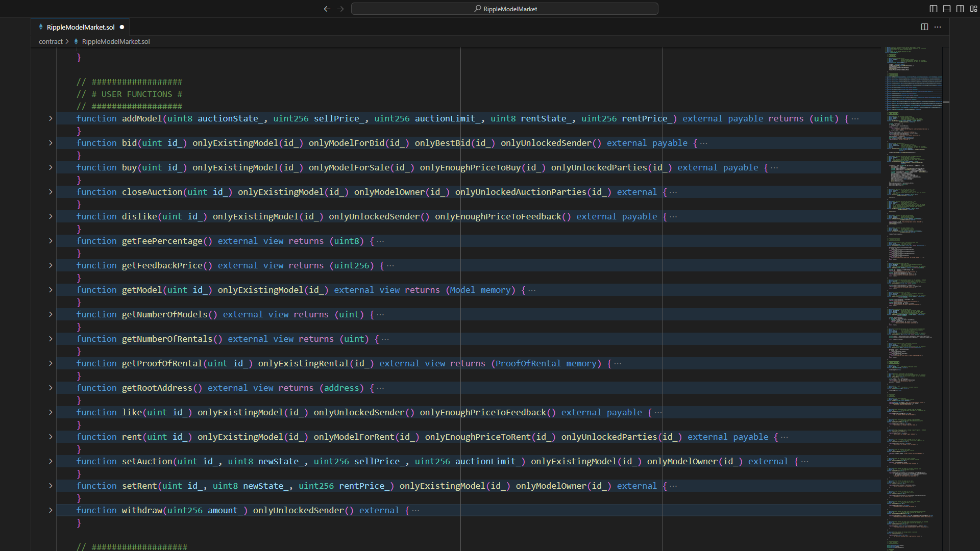Click the search icon in command center

click(x=477, y=9)
